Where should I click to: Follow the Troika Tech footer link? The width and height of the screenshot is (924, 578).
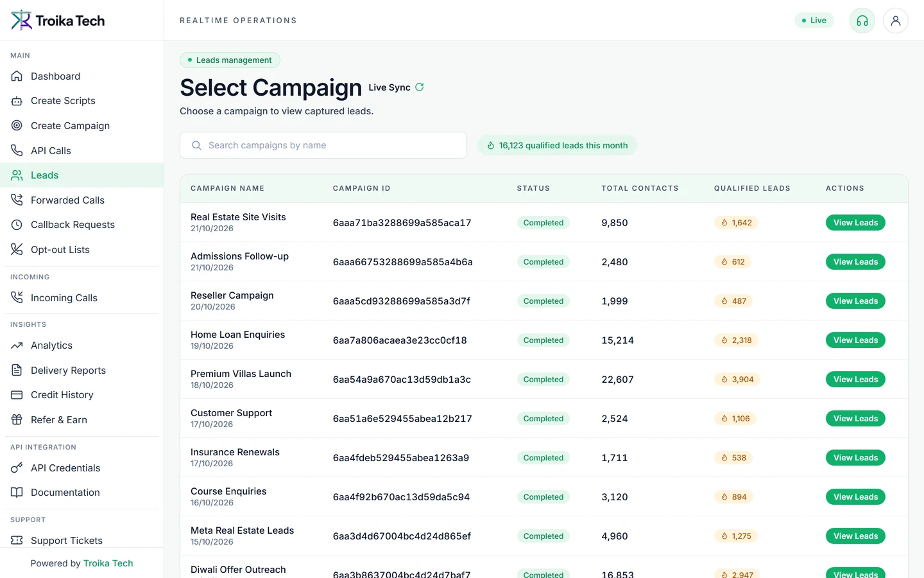108,563
